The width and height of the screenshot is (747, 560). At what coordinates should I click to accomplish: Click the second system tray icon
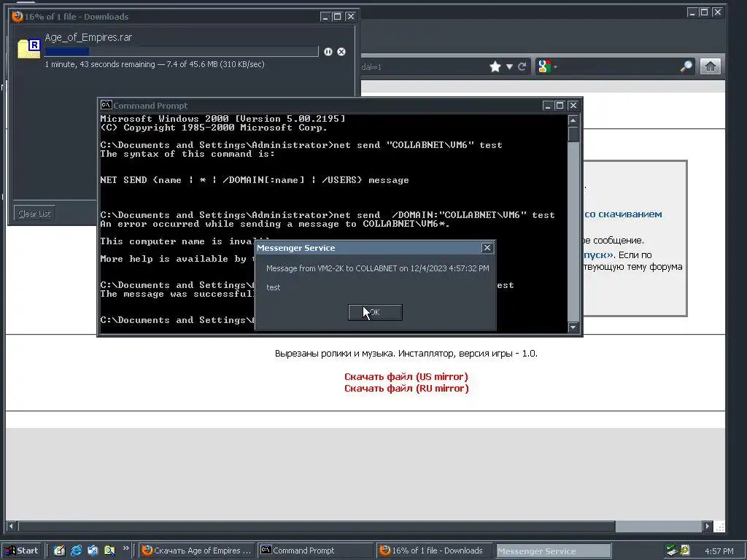(685, 550)
